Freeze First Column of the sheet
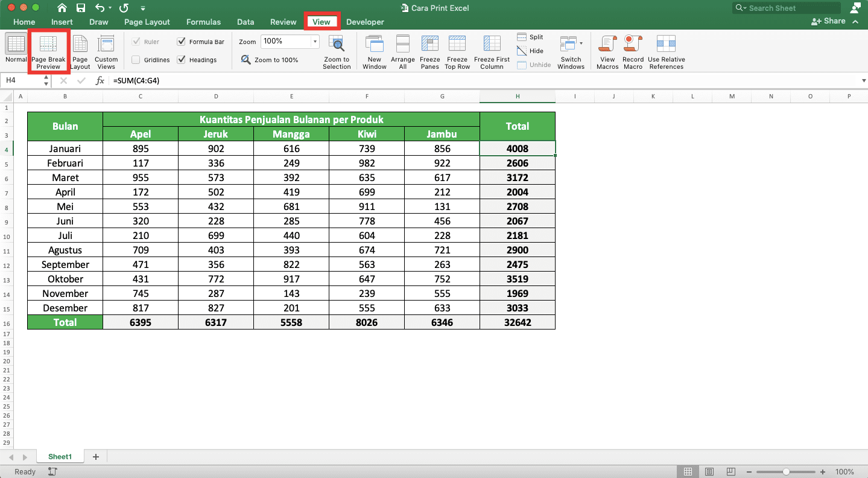Screen dimensions: 868x478 [492, 52]
